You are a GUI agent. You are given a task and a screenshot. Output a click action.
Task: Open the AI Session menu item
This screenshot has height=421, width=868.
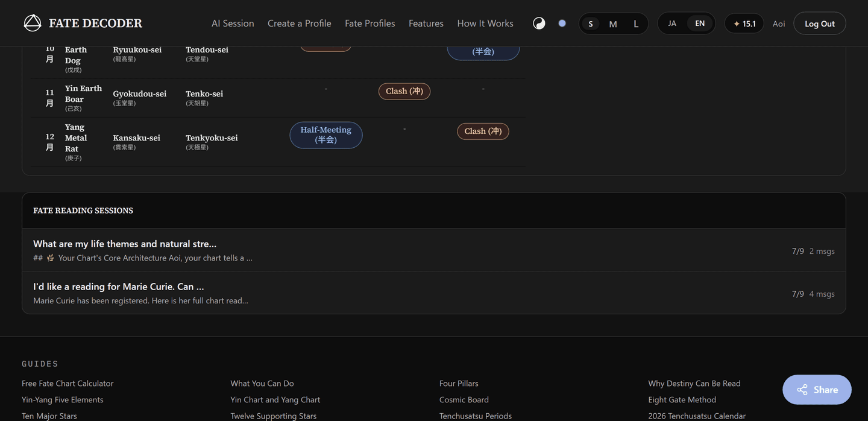[233, 24]
